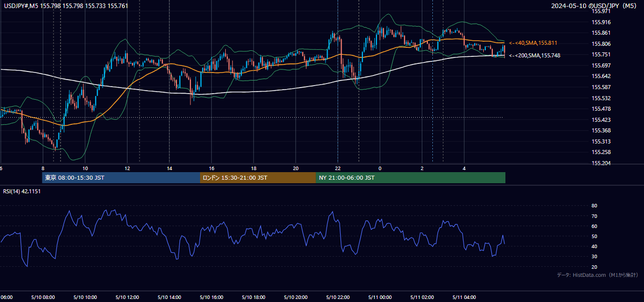Click the 5/10 20:00 time label
The width and height of the screenshot is (644, 302).
click(x=296, y=297)
